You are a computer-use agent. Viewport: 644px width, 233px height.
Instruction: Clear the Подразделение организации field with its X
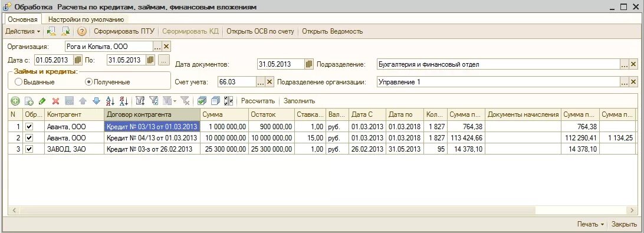coord(633,82)
